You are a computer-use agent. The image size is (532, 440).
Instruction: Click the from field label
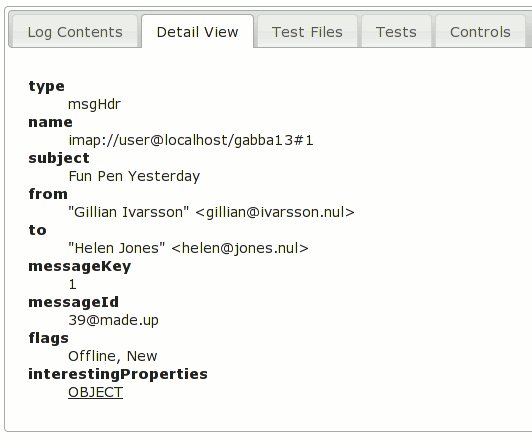click(x=48, y=194)
